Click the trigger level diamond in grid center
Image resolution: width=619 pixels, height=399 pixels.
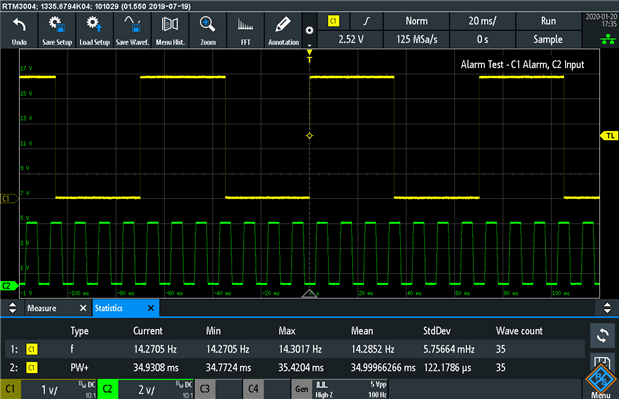[310, 136]
